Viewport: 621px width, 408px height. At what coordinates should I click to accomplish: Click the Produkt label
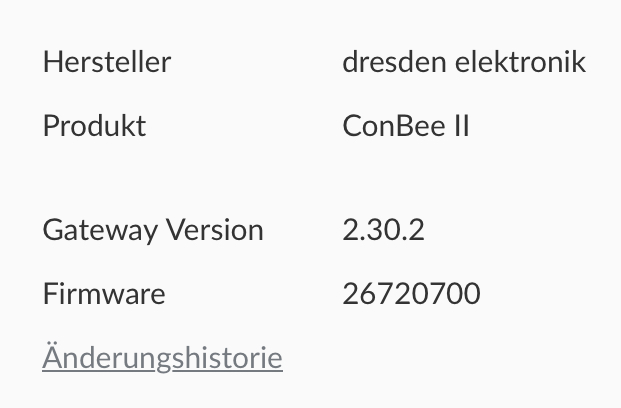click(95, 126)
